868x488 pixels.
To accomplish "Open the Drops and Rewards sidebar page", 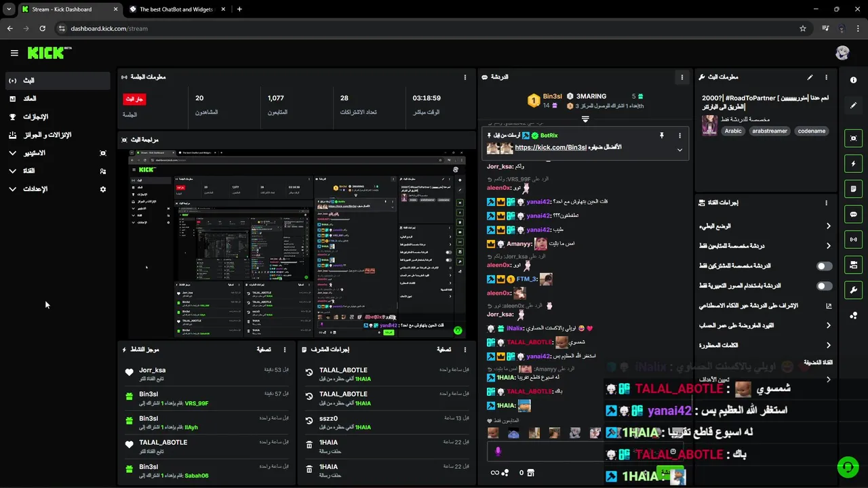I will click(58, 135).
